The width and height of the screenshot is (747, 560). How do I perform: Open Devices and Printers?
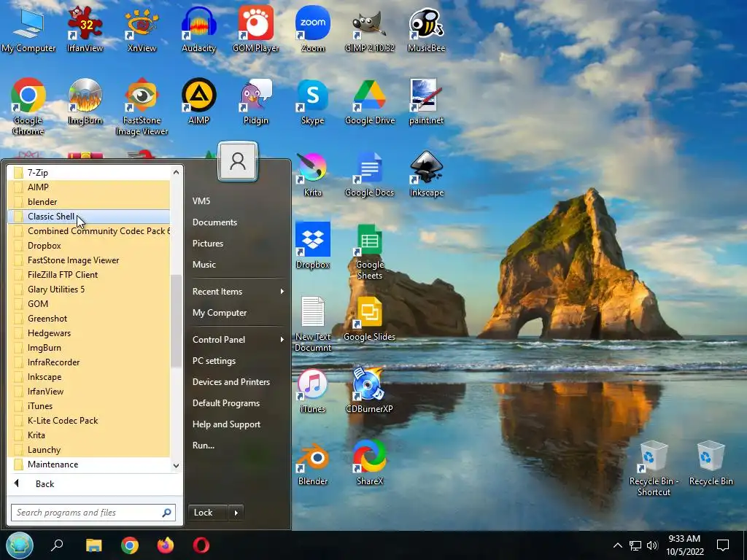click(238, 382)
